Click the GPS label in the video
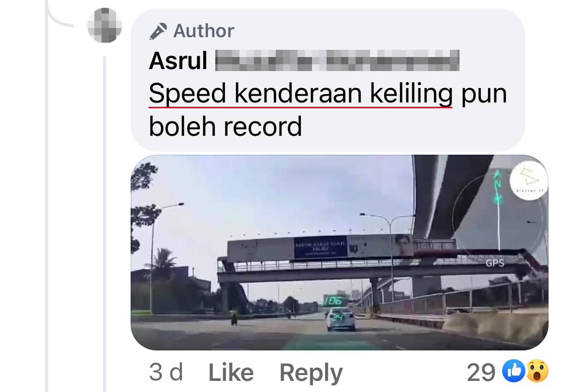Screen dimensions: 566x392 click(x=495, y=263)
